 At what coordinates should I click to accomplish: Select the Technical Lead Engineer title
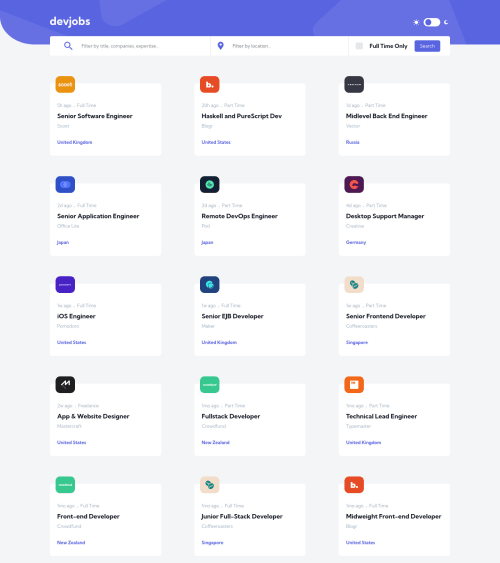tap(381, 417)
